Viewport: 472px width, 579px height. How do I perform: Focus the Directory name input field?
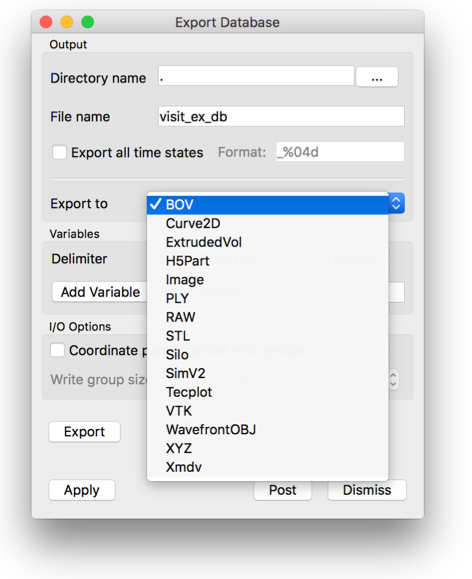coord(256,76)
